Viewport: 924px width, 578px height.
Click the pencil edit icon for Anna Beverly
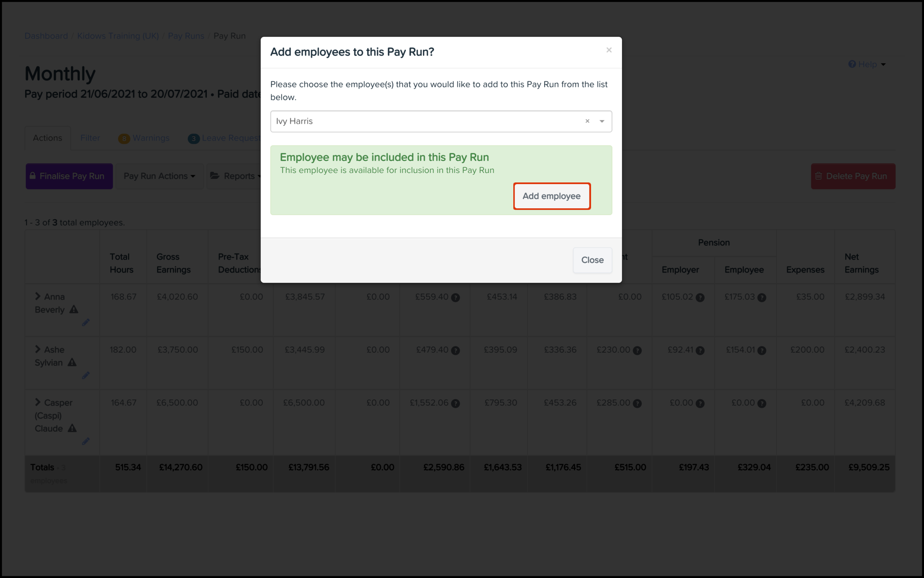point(85,323)
